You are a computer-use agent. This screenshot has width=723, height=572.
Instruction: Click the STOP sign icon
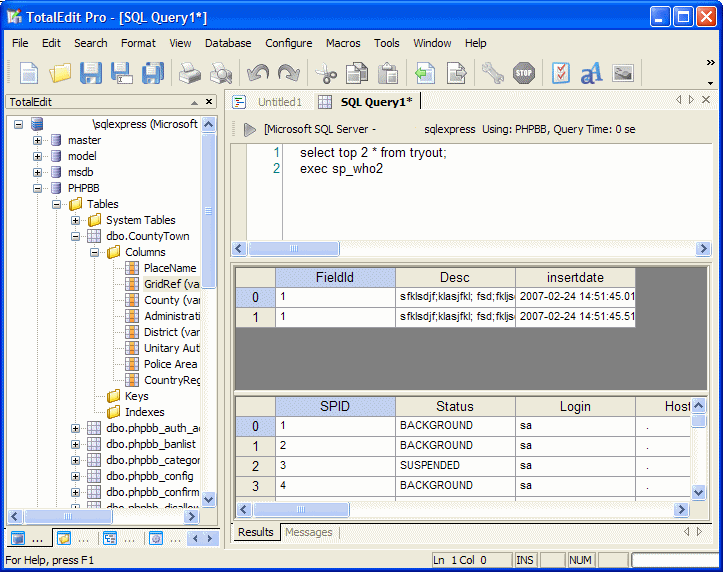[524, 73]
